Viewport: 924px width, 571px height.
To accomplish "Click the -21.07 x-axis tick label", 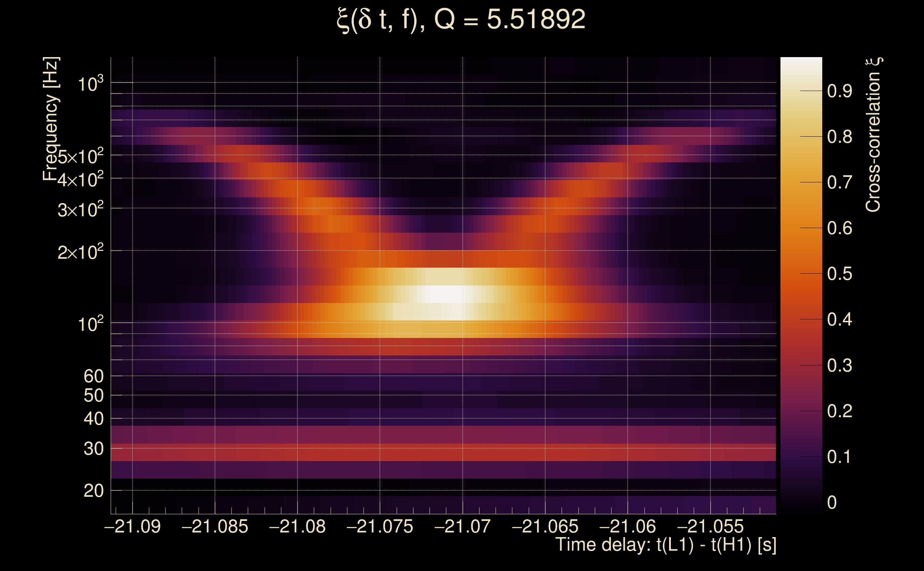I will pos(462,527).
